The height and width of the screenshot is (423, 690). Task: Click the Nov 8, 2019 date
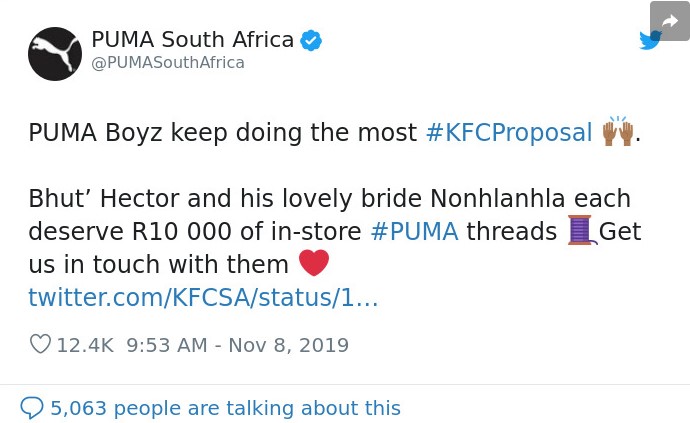[x=289, y=345]
